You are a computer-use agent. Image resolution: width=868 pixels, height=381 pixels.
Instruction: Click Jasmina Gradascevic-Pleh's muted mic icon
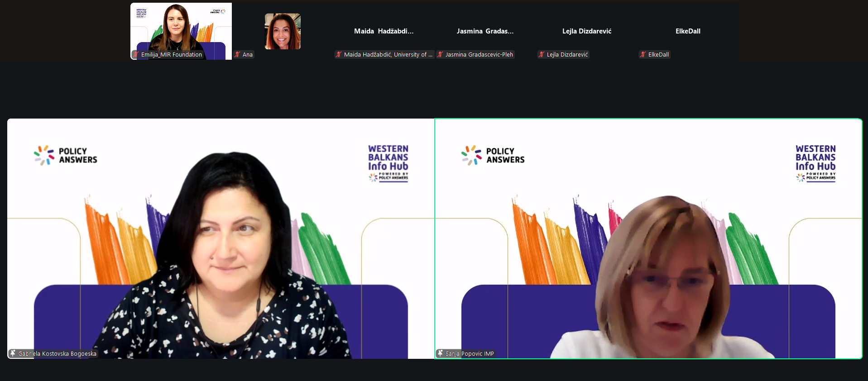(440, 54)
